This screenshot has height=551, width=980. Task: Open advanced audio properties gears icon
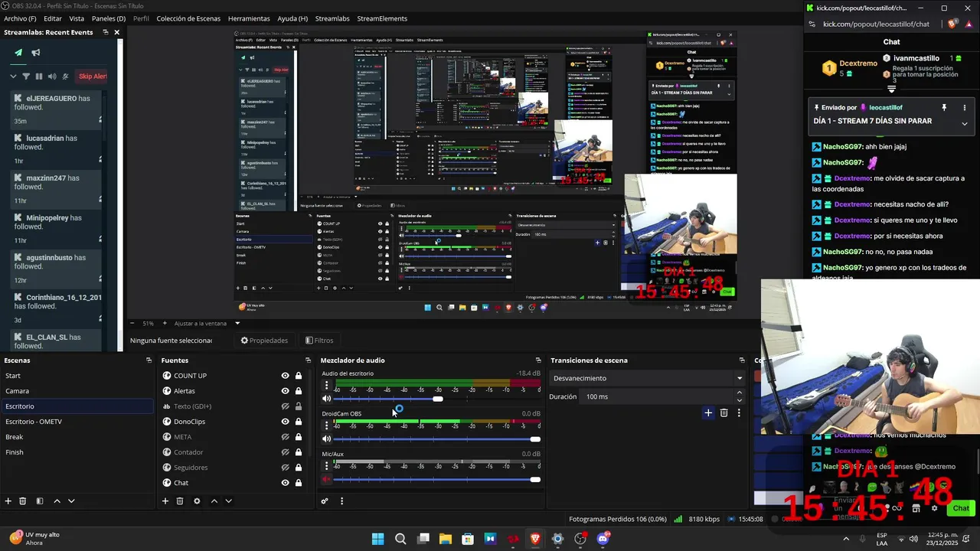(325, 501)
